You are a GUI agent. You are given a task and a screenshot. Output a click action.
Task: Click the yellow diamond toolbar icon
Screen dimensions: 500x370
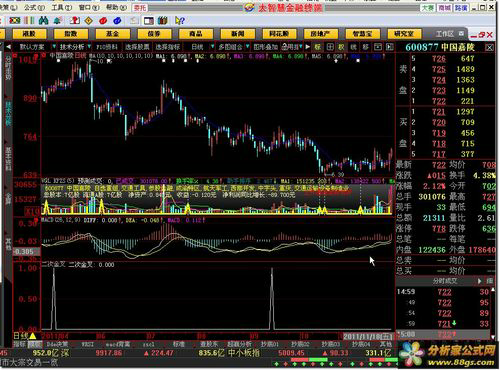[88, 21]
